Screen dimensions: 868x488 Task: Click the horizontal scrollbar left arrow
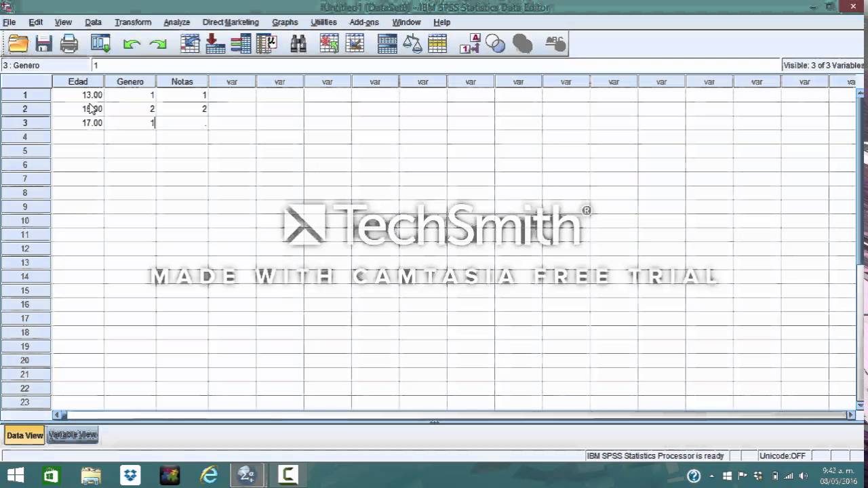tap(57, 415)
